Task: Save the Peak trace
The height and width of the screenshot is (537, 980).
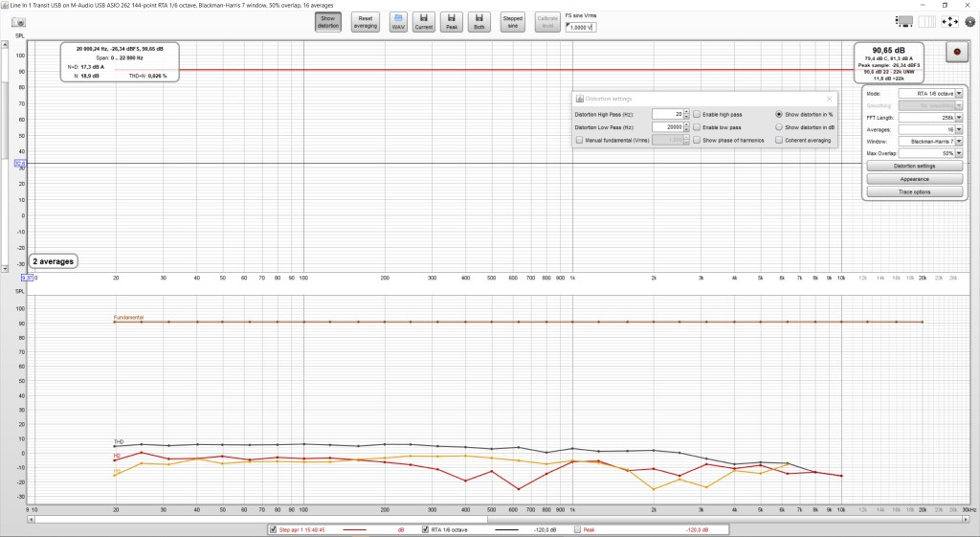Action: click(x=452, y=22)
